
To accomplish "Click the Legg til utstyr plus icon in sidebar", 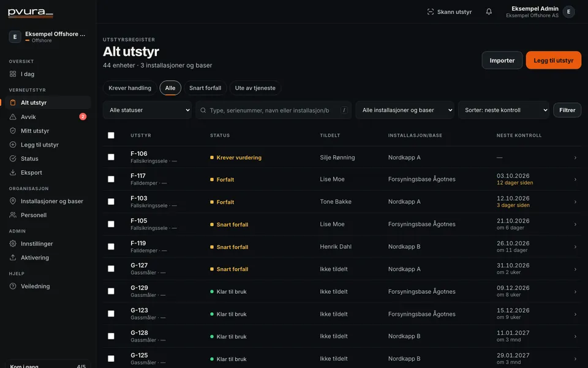I will click(13, 145).
